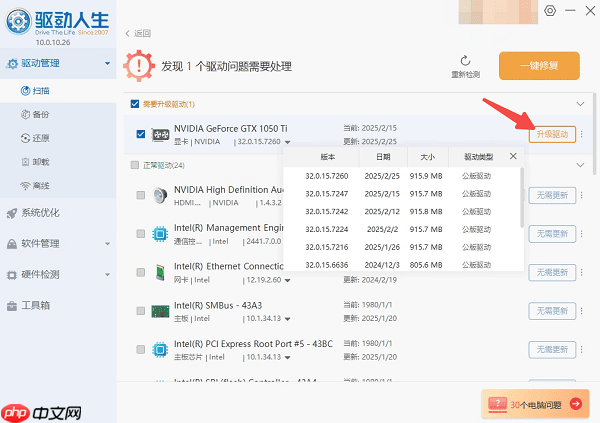Check the Intel SMBus - 43A3 checkbox
The height and width of the screenshot is (423, 600).
pos(141,310)
